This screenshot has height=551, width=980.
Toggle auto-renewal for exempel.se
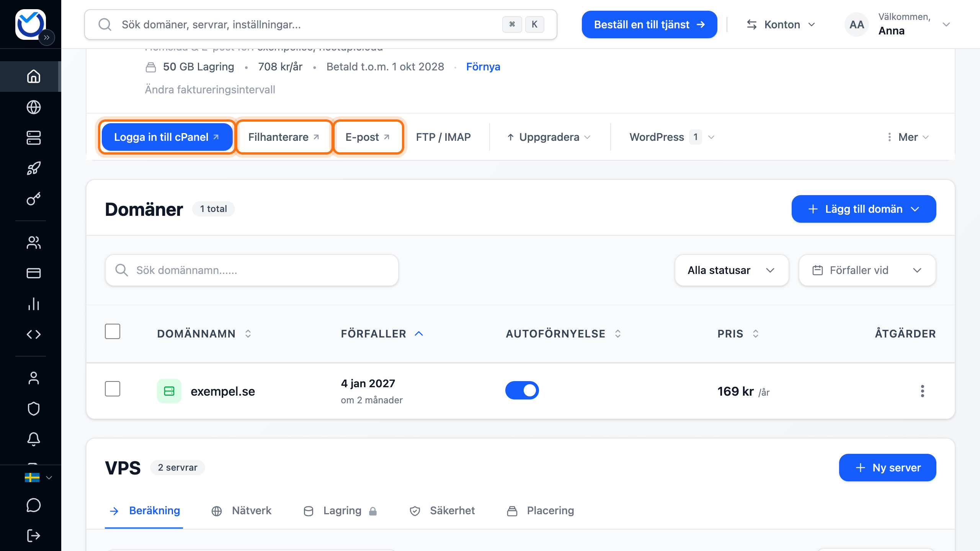coord(522,390)
